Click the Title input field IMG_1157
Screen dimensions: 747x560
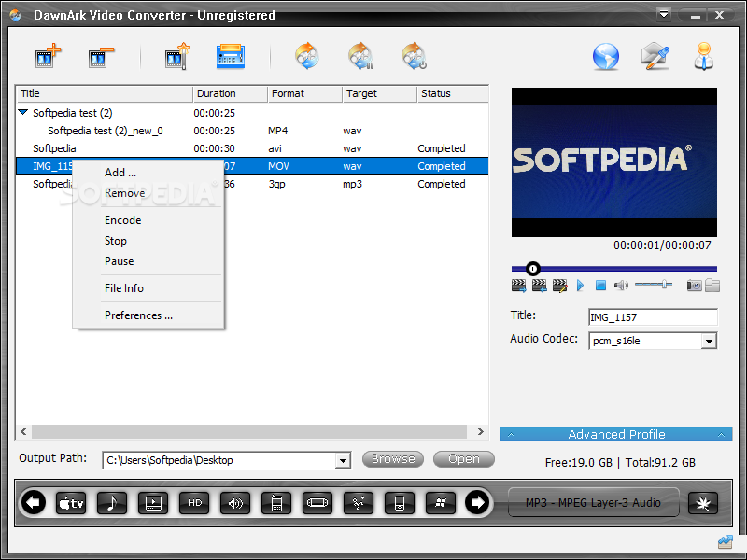click(x=653, y=317)
